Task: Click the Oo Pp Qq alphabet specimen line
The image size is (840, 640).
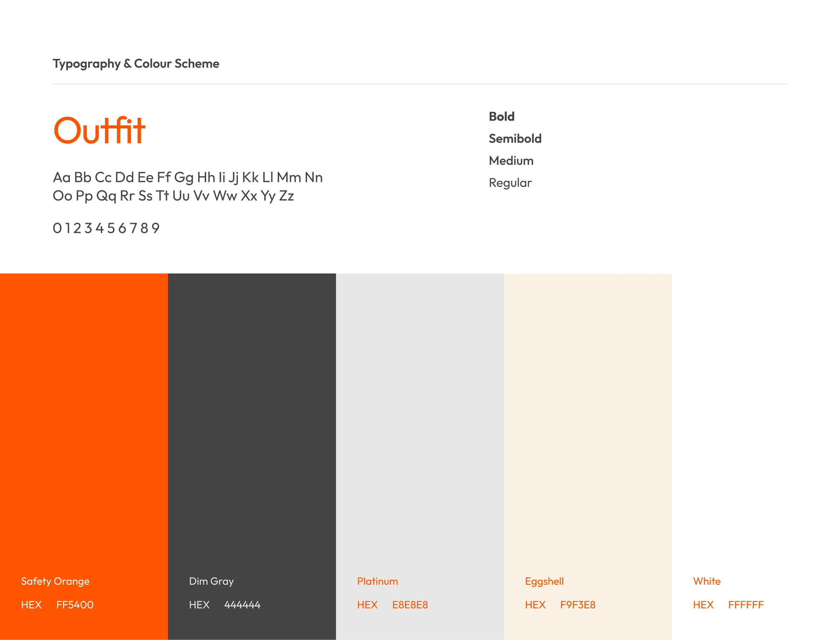Action: (173, 196)
